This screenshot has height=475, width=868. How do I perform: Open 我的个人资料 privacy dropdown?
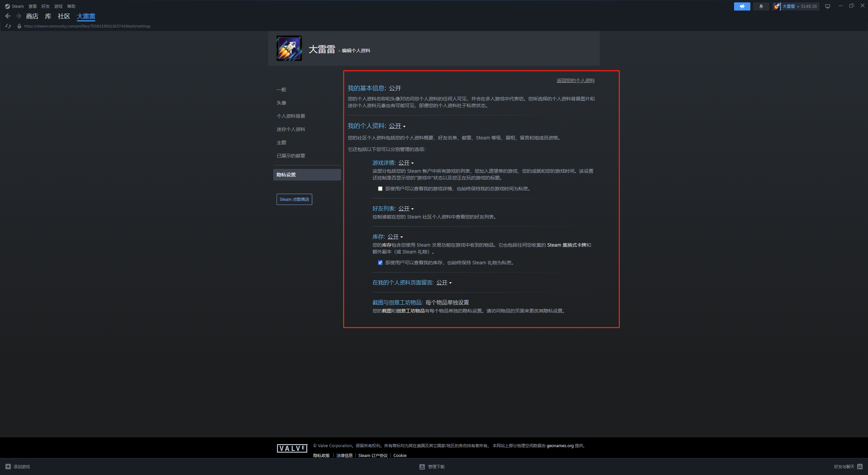[397, 126]
